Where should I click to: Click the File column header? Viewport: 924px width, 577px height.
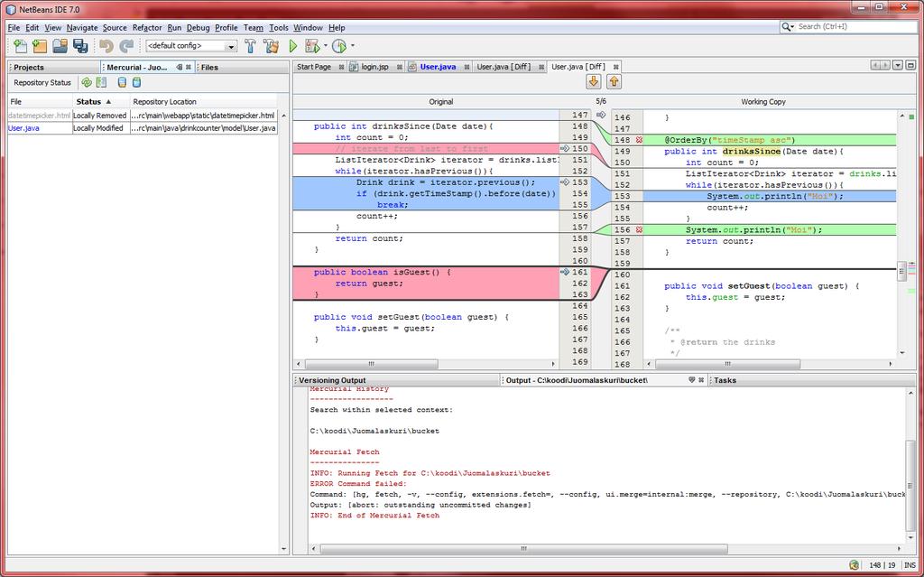(40, 101)
